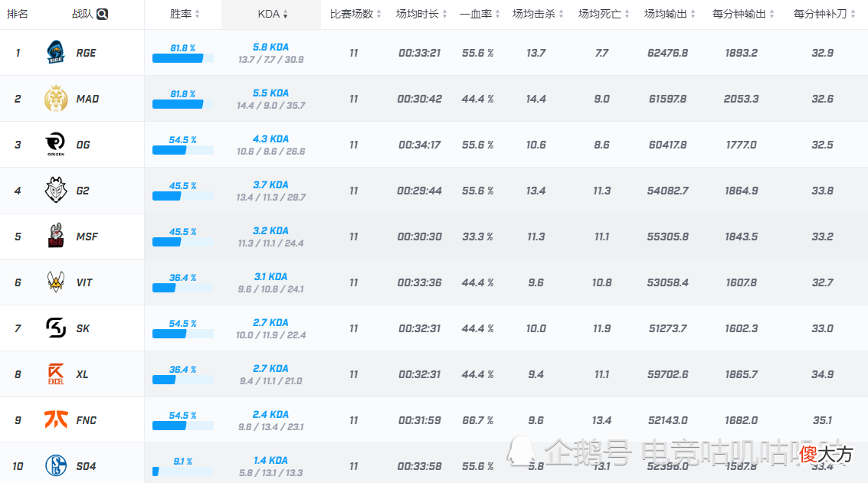Click the 13.4 average deaths cell
Image resolution: width=868 pixels, height=483 pixels.
point(601,420)
